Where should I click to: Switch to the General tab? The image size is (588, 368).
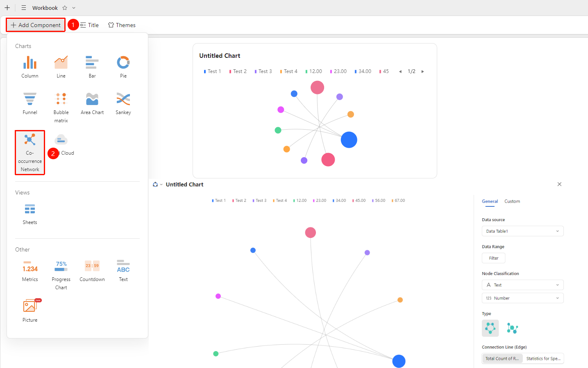tap(490, 201)
